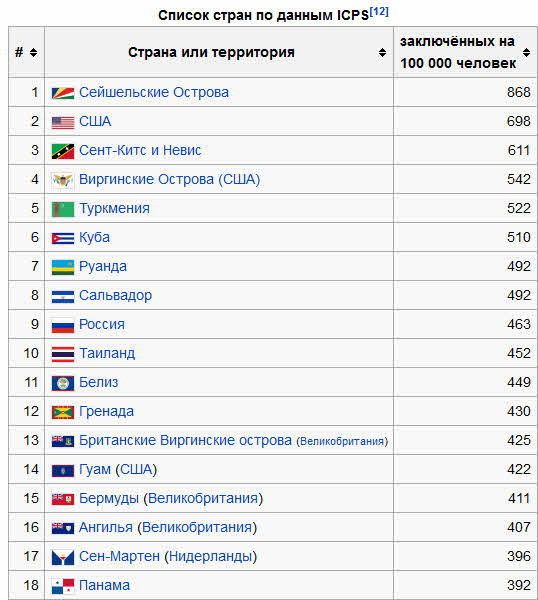Image resolution: width=538 pixels, height=600 pixels.
Task: Open the 'Панама' link
Action: tap(104, 585)
